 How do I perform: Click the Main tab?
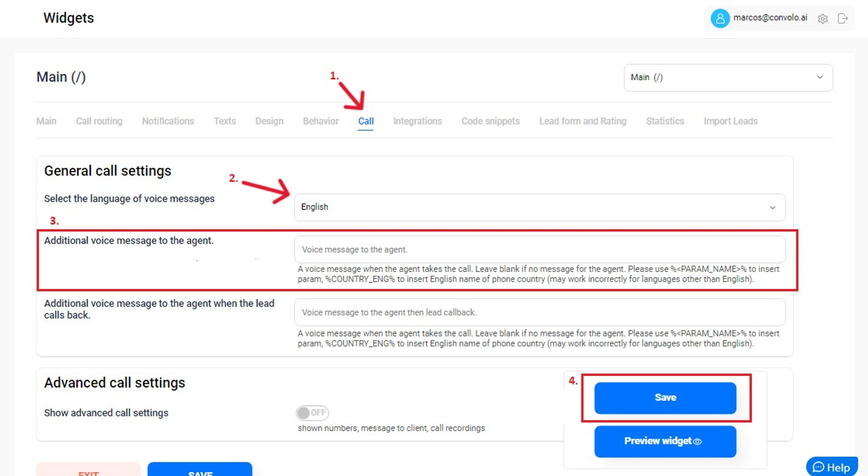coord(47,121)
